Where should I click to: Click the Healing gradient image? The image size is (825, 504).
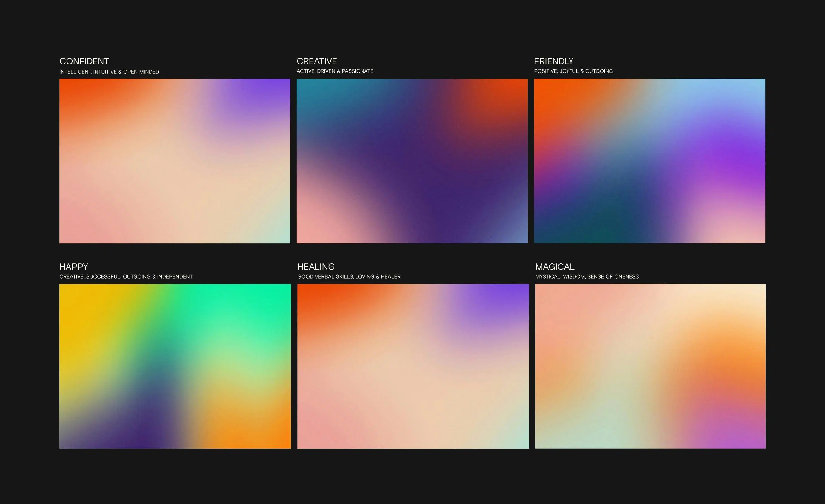[x=413, y=366]
